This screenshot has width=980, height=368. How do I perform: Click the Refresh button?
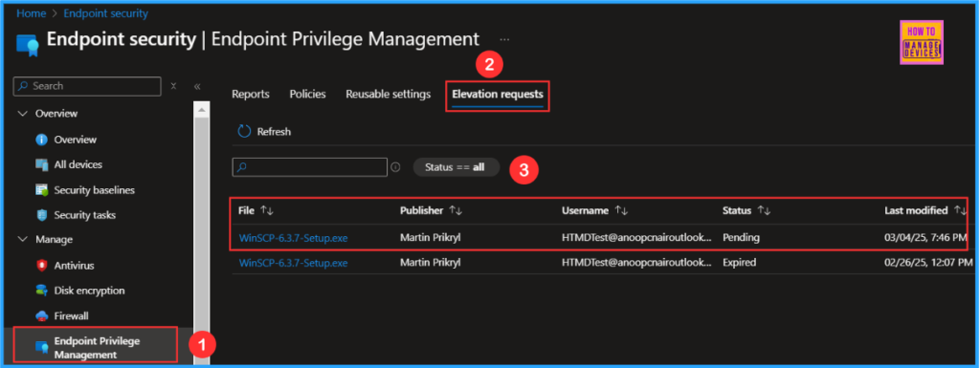[x=264, y=132]
